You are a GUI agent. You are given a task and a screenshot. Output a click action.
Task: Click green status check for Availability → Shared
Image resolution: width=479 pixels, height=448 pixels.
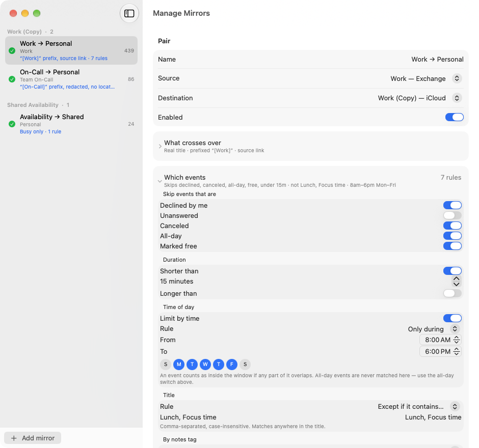tap(12, 124)
